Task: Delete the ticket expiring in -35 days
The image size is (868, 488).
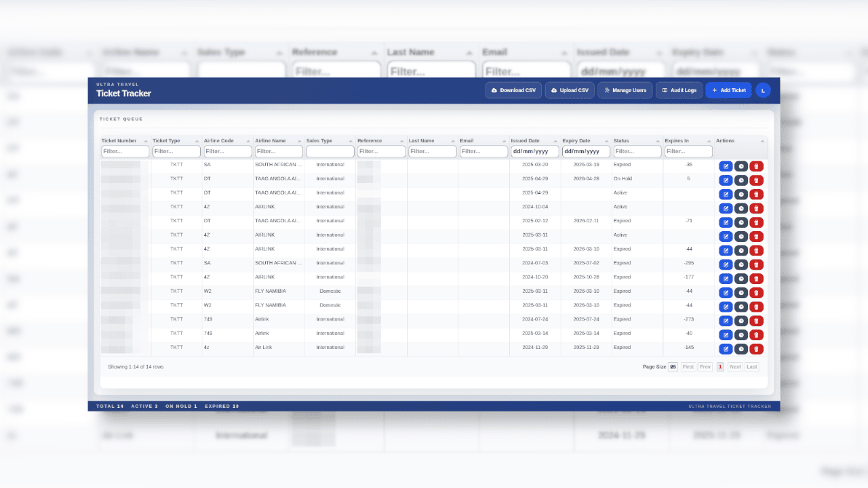Action: (757, 166)
